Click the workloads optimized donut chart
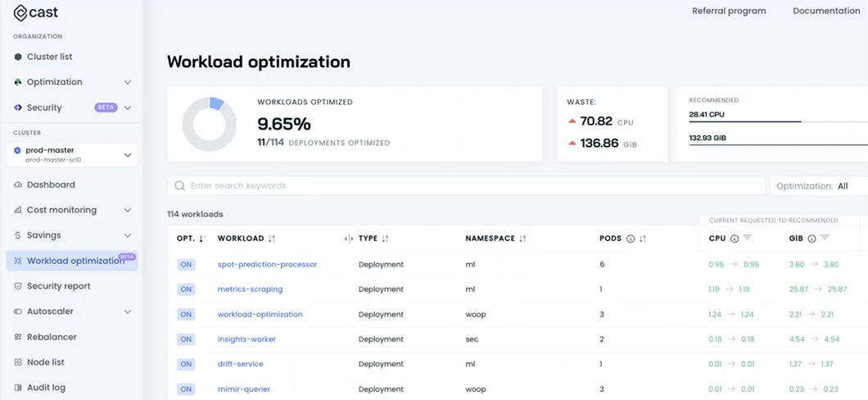This screenshot has height=400, width=868. point(209,124)
